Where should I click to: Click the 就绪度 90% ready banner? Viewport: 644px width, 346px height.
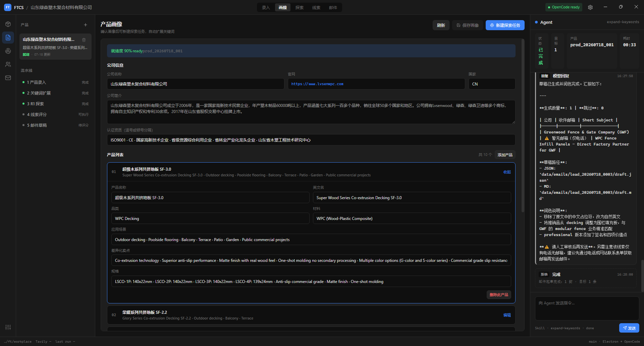[311, 51]
